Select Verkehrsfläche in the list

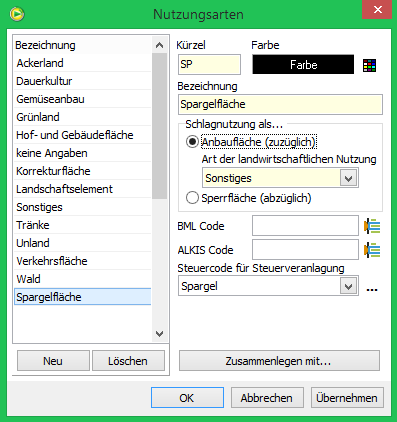(82, 261)
